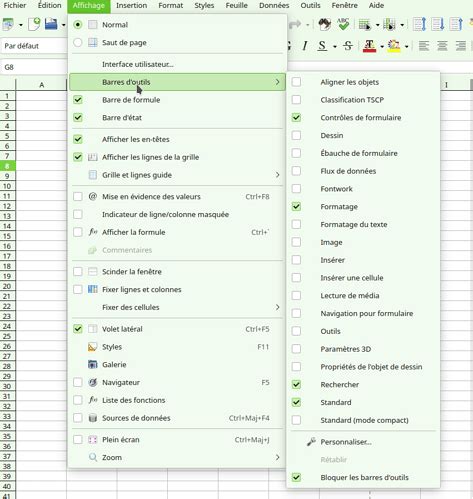
Task: Toggle underline formatting
Action: click(322, 46)
